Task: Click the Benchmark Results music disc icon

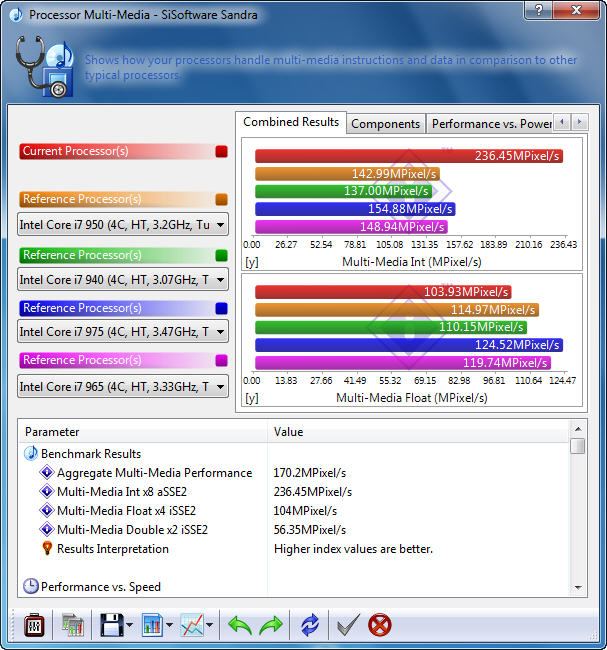Action: [x=31, y=454]
